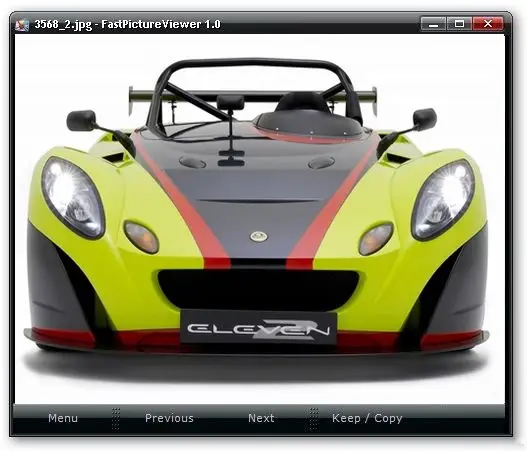Click the orange turn signal lamp on left side
The height and width of the screenshot is (451, 527).
(141, 237)
